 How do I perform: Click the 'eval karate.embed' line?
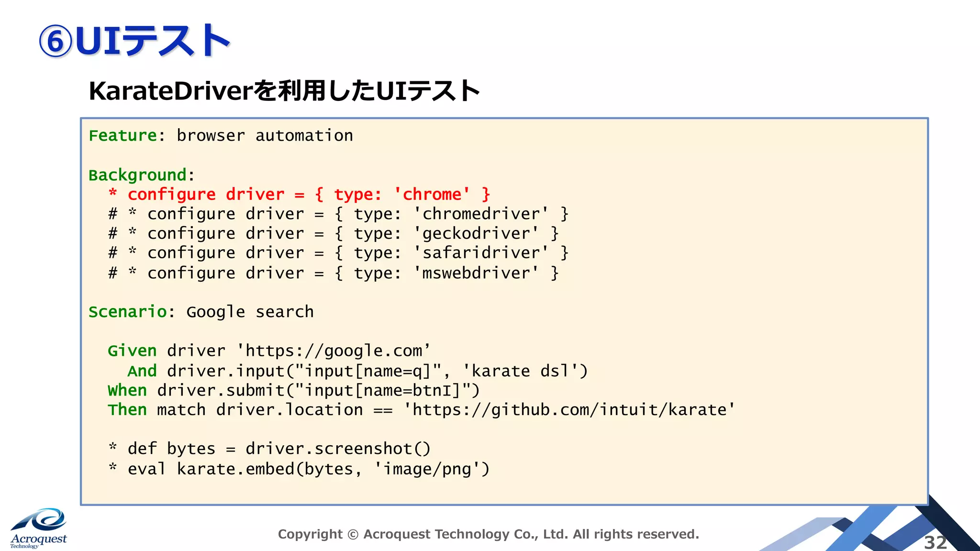click(x=299, y=469)
